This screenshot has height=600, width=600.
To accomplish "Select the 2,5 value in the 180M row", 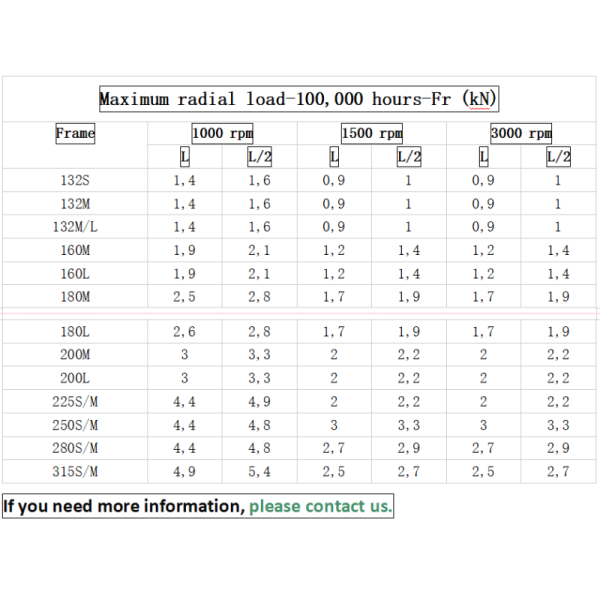I will [184, 297].
